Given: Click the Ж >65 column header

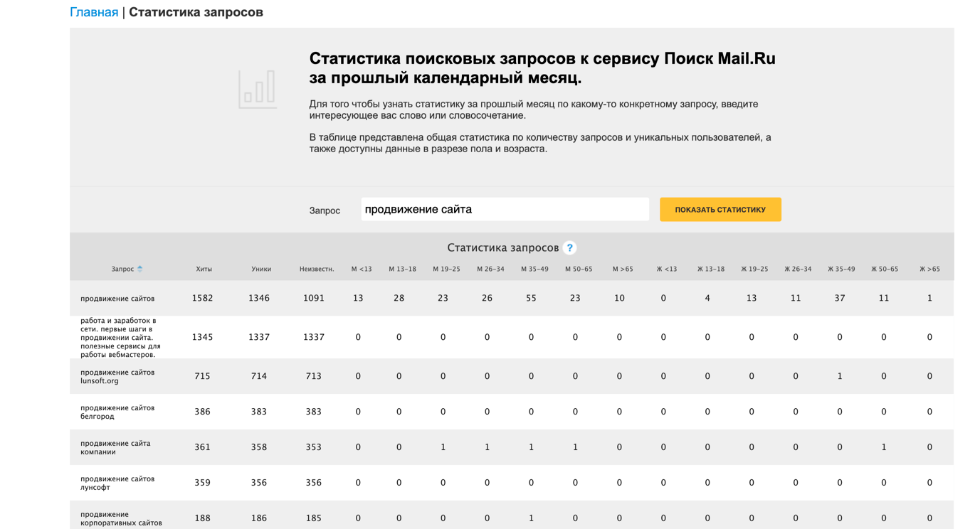Looking at the screenshot, I should pos(929,269).
